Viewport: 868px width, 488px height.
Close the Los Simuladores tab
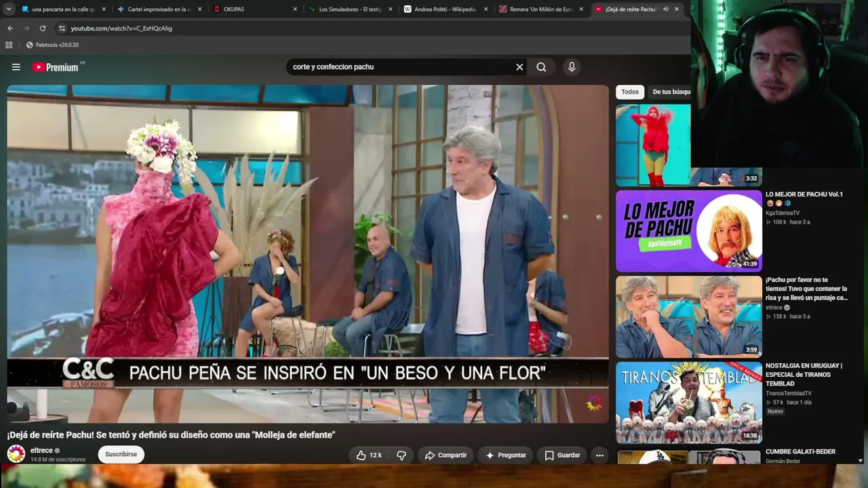[391, 9]
